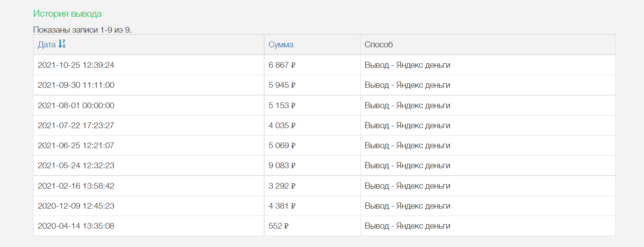Click Вывод - Яндекс деньги in 2020-04-14 row
The image size is (644, 247).
pos(407,226)
